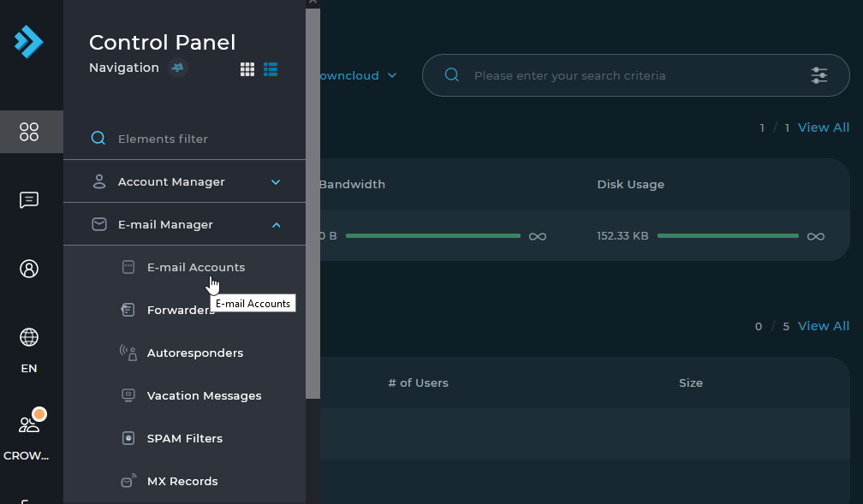Click View All link next to 1 / 1
863x504 pixels.
pos(823,127)
